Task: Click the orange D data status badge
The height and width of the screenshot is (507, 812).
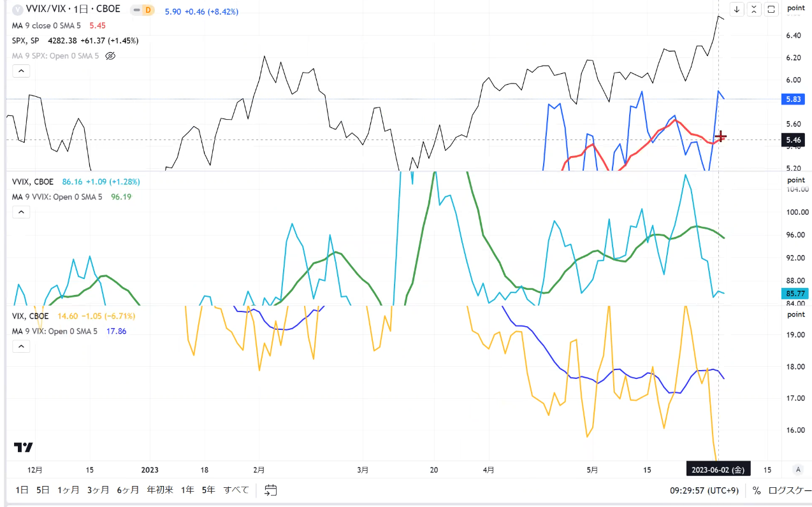Action: [149, 10]
